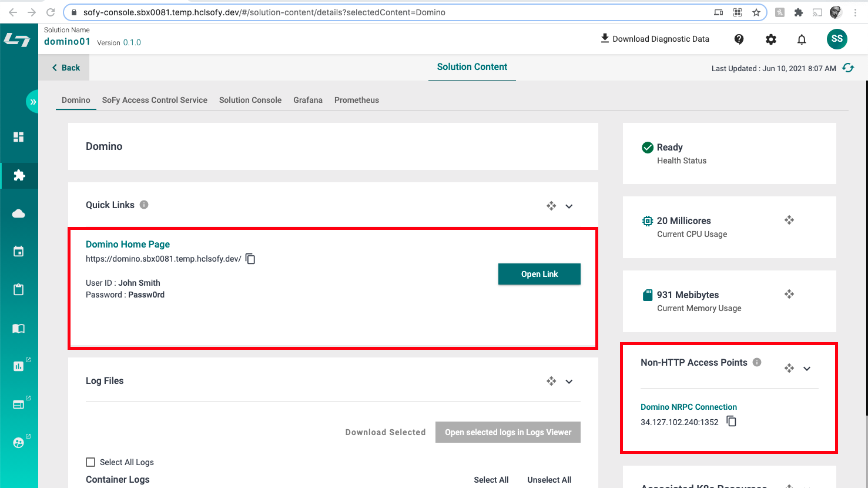This screenshot has width=868, height=488.
Task: Check the Select All Logs checkbox
Action: point(91,462)
